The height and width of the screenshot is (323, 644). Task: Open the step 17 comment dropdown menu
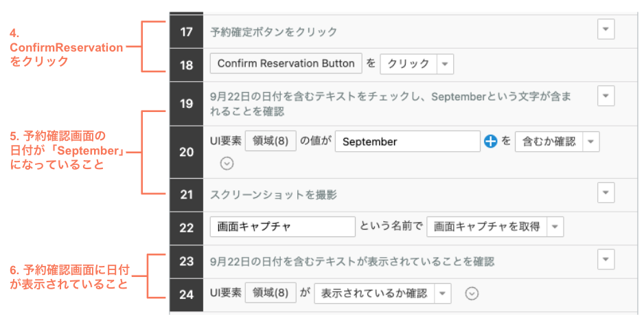[x=606, y=29]
